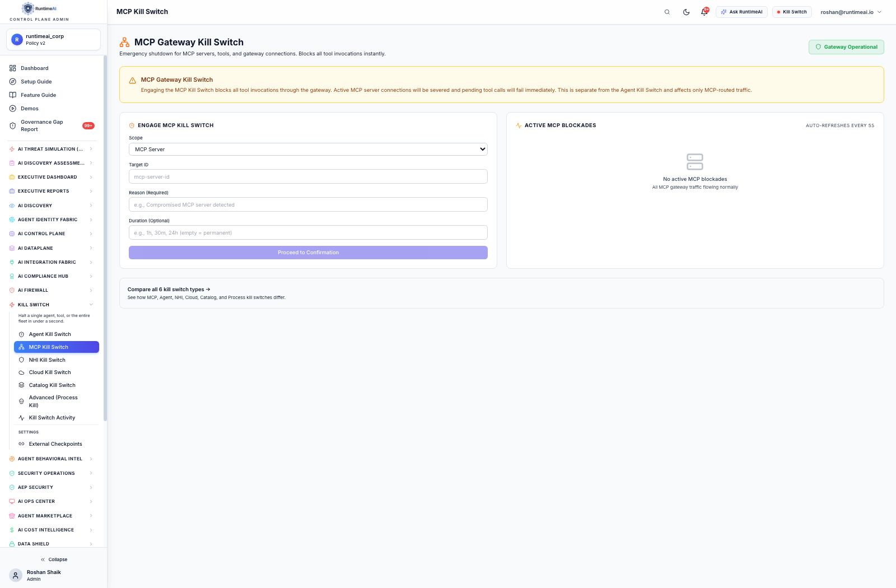Click the RuntimeAI logo
Image resolution: width=896 pixels, height=588 pixels.
coord(39,8)
